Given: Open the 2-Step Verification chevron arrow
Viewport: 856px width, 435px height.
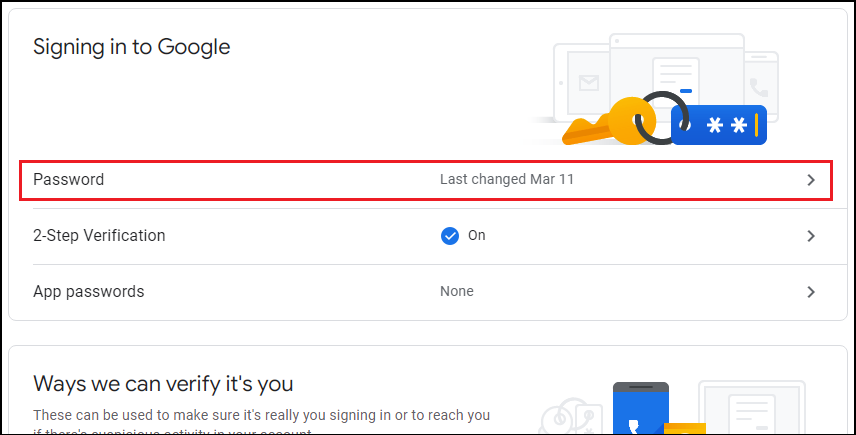Looking at the screenshot, I should (811, 236).
